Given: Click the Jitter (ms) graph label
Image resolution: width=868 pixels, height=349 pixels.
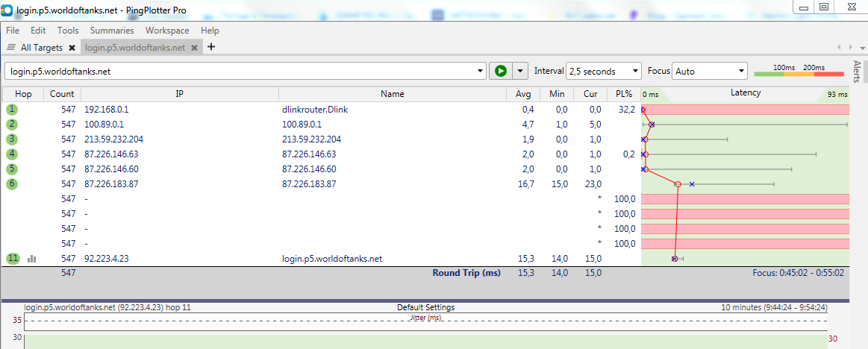Looking at the screenshot, I should 426,318.
